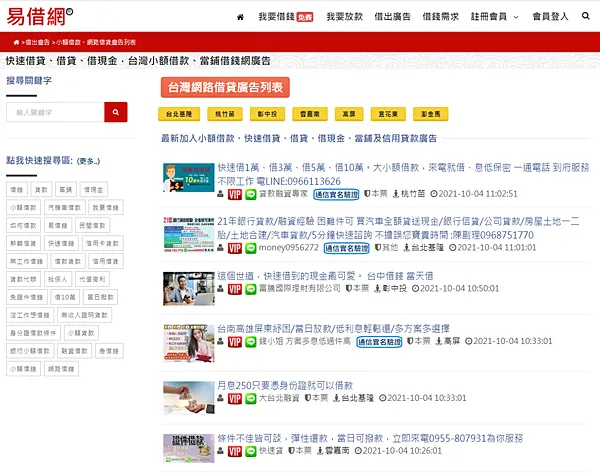Select the 無工作借錢 quick search tag
Image resolution: width=600 pixels, height=473 pixels.
pyautogui.click(x=26, y=261)
